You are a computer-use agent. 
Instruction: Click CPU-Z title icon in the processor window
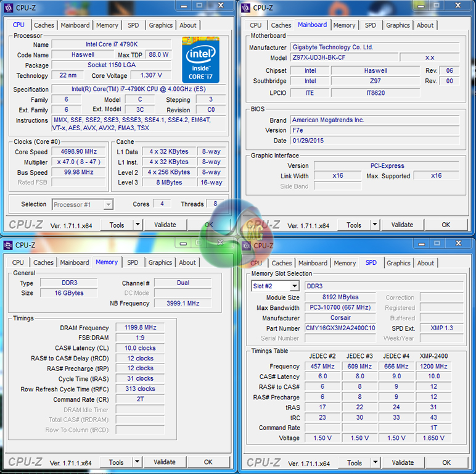(x=8, y=8)
